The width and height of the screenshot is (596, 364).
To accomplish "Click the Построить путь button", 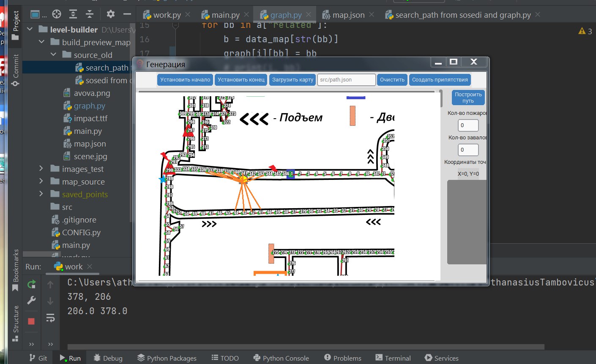I will click(468, 98).
